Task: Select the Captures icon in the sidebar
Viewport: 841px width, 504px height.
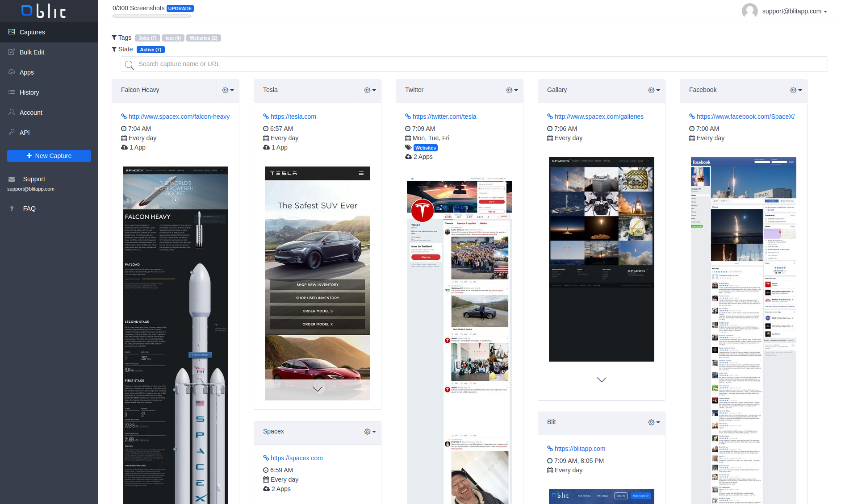Action: coord(12,32)
